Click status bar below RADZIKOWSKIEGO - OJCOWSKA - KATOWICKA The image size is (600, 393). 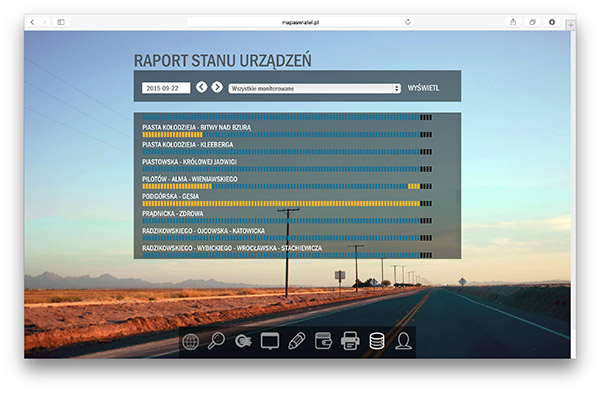tap(287, 238)
